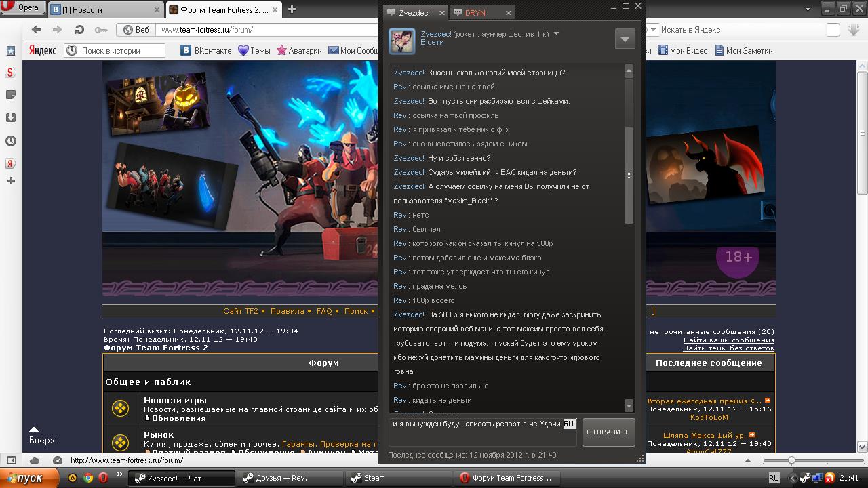Switch to the "Steam" taskbar window

[x=397, y=478]
